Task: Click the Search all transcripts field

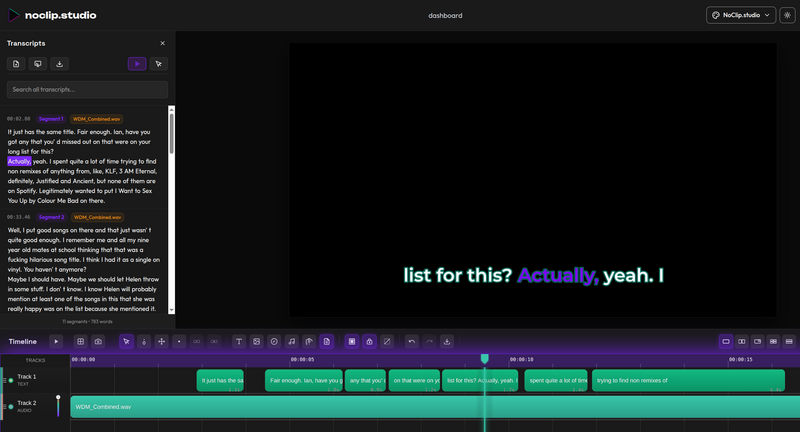Action: [x=87, y=89]
